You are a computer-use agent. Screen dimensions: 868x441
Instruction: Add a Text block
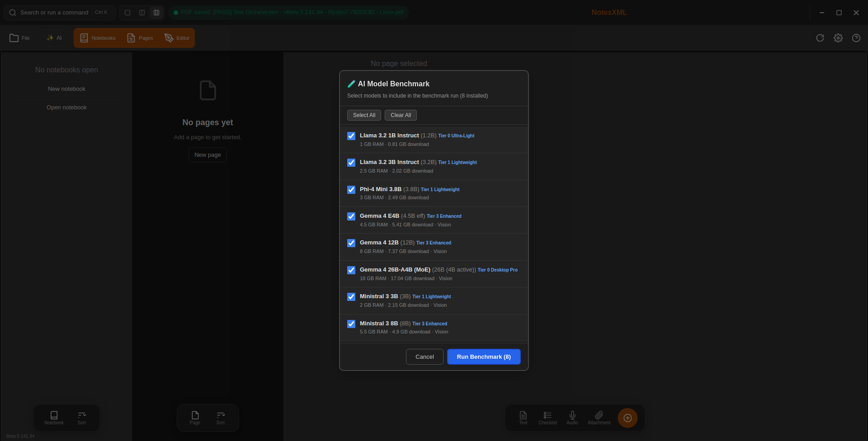[x=523, y=418]
